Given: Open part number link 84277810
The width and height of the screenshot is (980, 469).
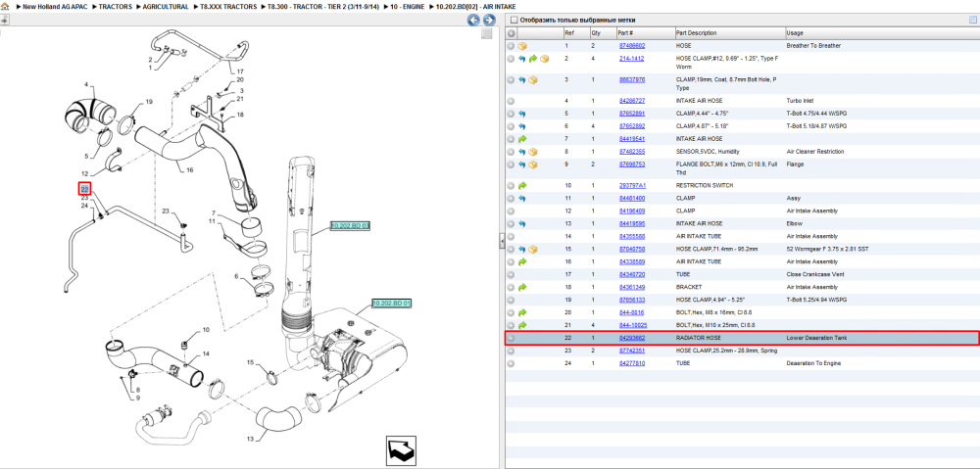Looking at the screenshot, I should pyautogui.click(x=631, y=363).
